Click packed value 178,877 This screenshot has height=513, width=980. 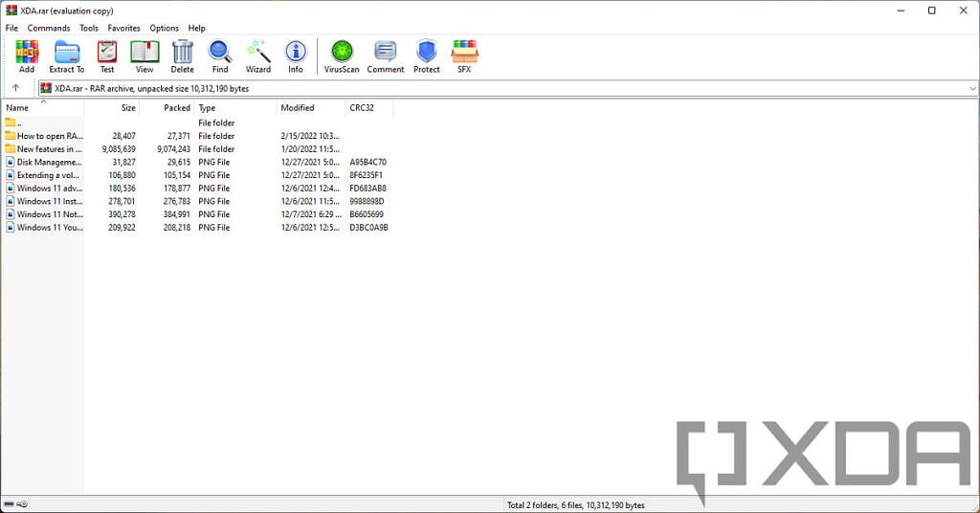tap(177, 189)
